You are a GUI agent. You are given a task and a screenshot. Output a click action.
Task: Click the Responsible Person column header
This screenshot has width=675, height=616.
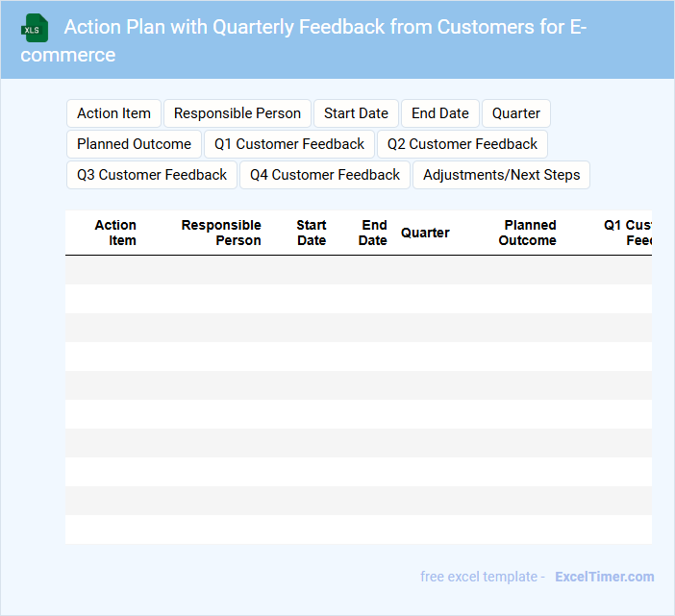click(x=221, y=233)
